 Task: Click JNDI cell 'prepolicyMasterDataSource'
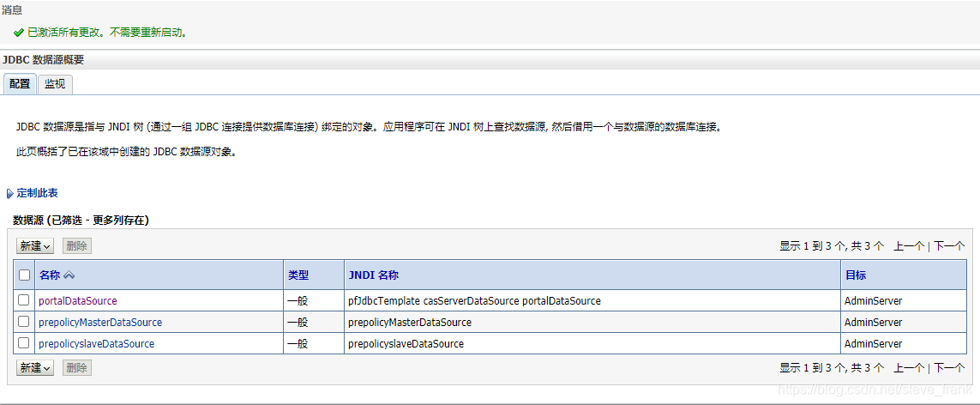pyautogui.click(x=409, y=323)
